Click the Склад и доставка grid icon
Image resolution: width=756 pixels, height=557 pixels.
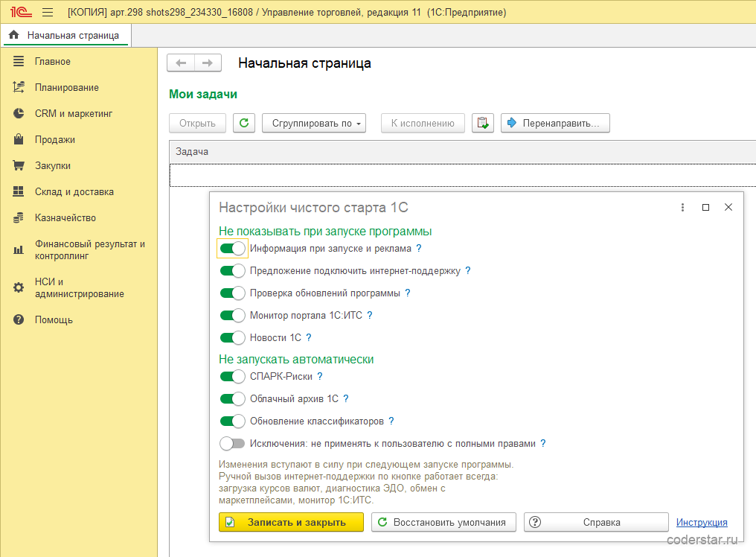(x=19, y=191)
